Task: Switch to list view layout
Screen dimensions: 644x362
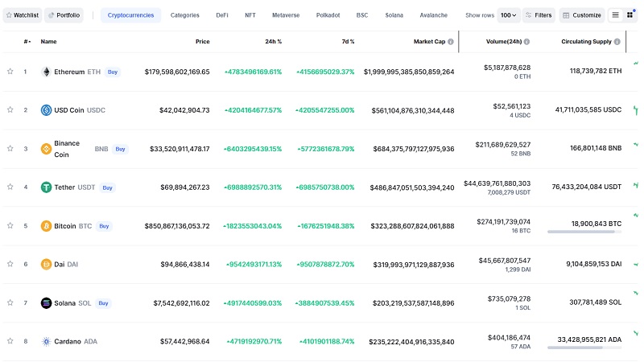Action: 615,15
